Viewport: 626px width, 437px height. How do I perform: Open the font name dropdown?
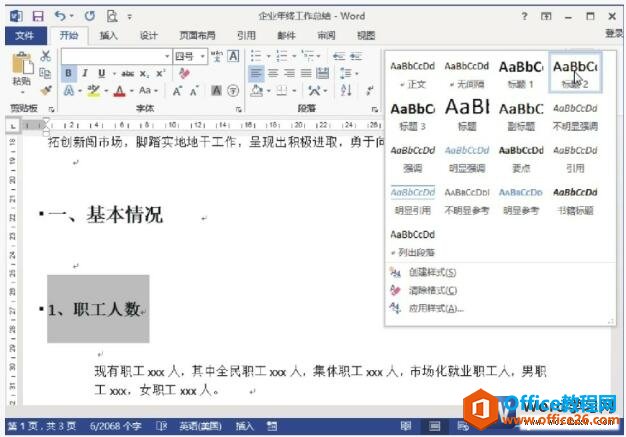pos(167,56)
